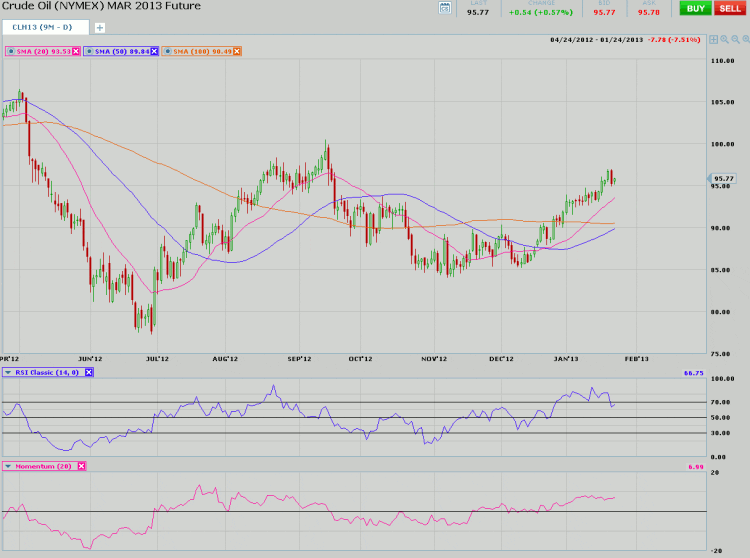
Task: Remove the SMA (20) indicator
Action: coord(76,50)
